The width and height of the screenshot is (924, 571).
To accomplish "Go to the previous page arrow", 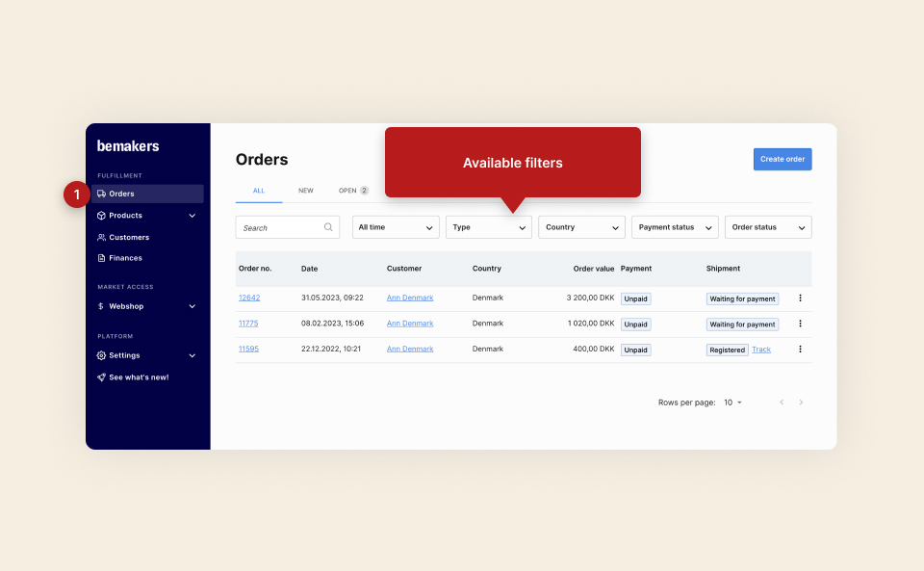I will click(x=782, y=402).
